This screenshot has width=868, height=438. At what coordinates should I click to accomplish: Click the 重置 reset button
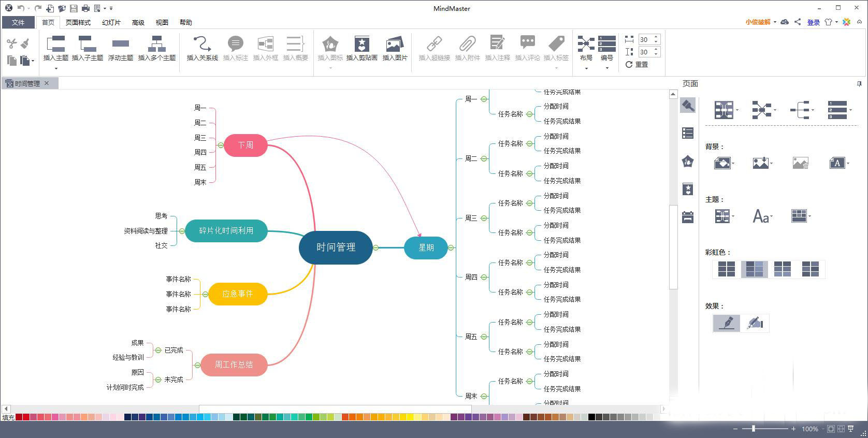[x=637, y=64]
